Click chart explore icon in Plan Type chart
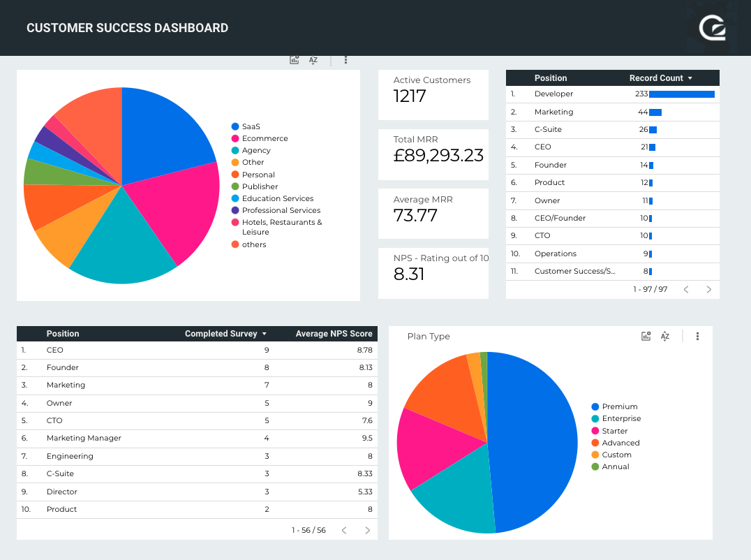 coord(646,337)
